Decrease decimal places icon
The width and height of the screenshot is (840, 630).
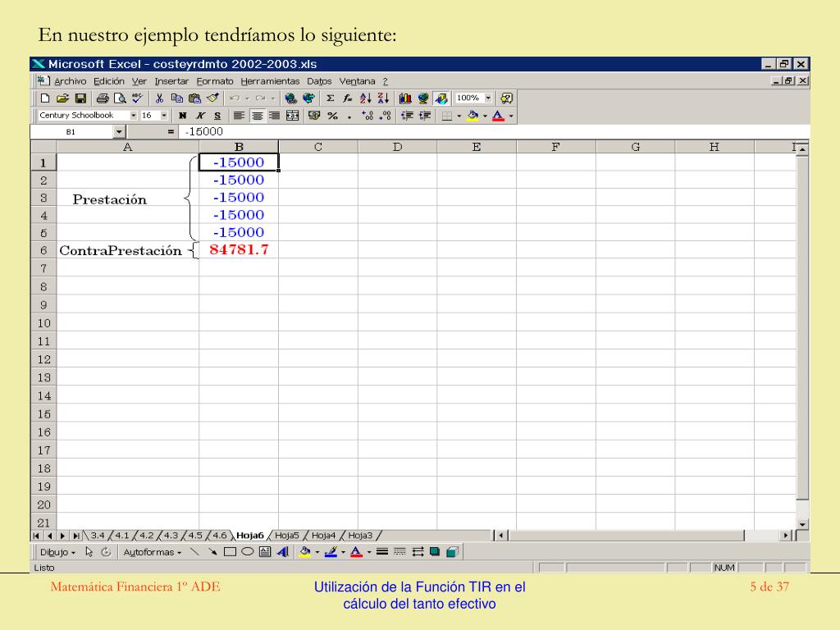pyautogui.click(x=386, y=115)
